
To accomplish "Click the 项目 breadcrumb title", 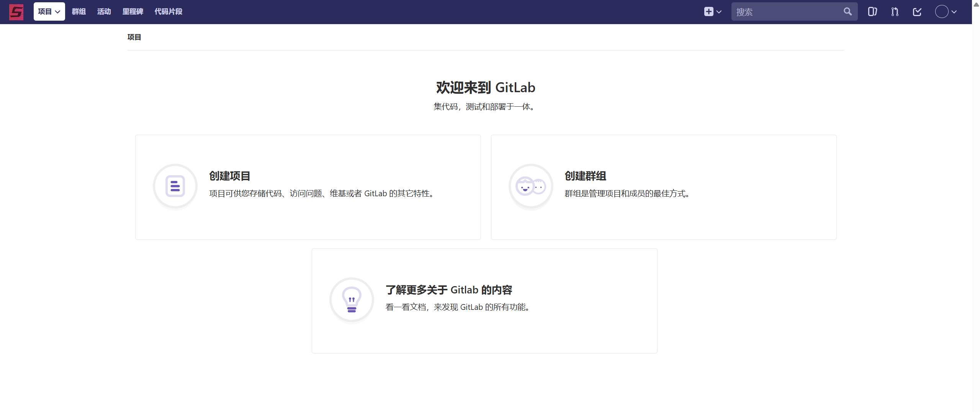I will 134,37.
